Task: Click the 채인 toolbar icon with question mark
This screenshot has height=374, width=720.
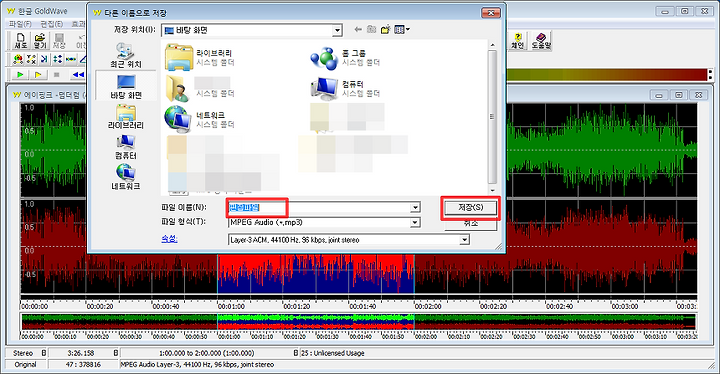Action: 518,41
